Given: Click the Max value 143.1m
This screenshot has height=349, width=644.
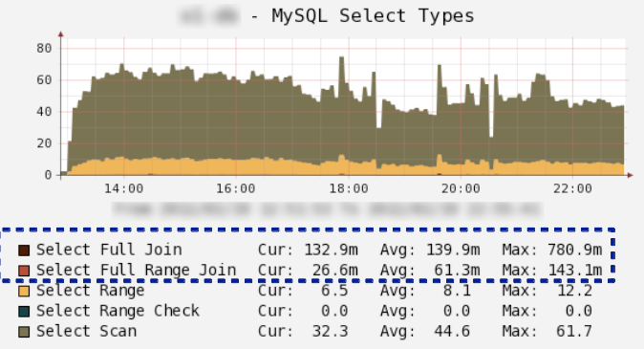Looking at the screenshot, I should point(575,270).
